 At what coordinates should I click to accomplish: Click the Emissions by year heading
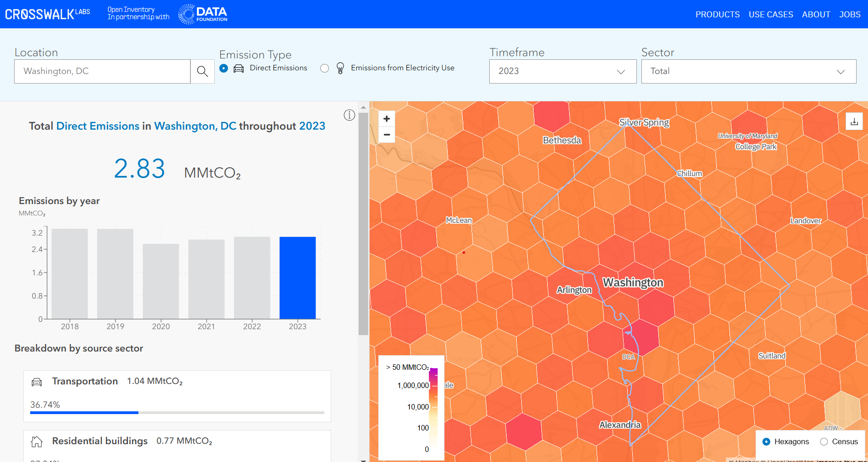click(x=59, y=201)
